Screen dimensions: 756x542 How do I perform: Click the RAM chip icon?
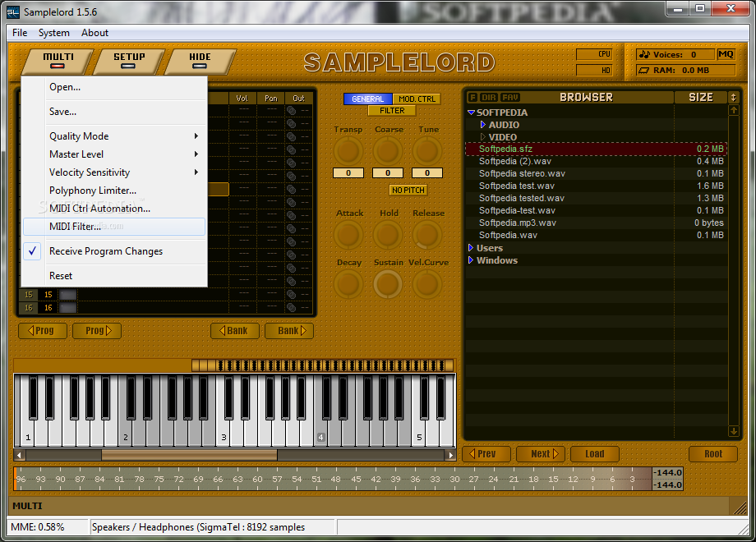pos(643,71)
